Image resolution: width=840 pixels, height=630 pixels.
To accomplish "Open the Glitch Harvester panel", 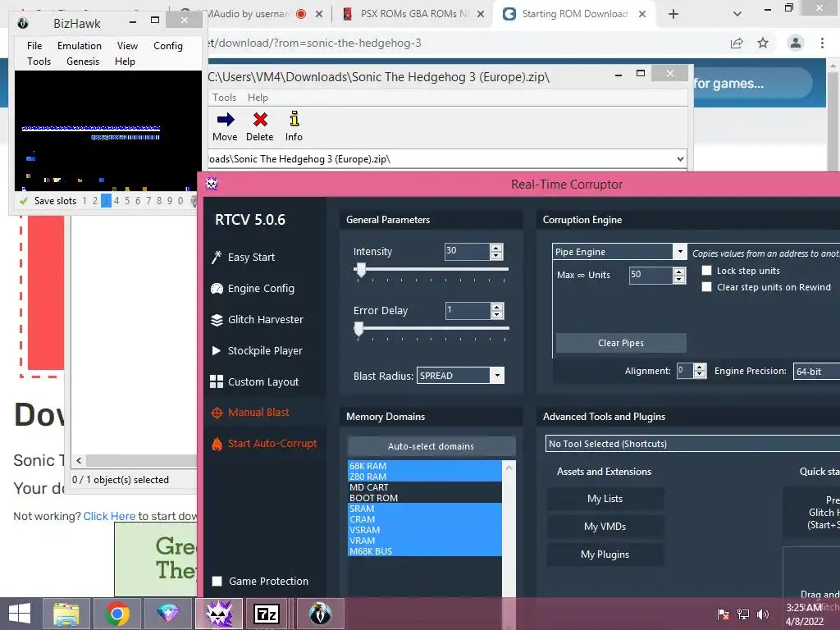I will tap(257, 319).
